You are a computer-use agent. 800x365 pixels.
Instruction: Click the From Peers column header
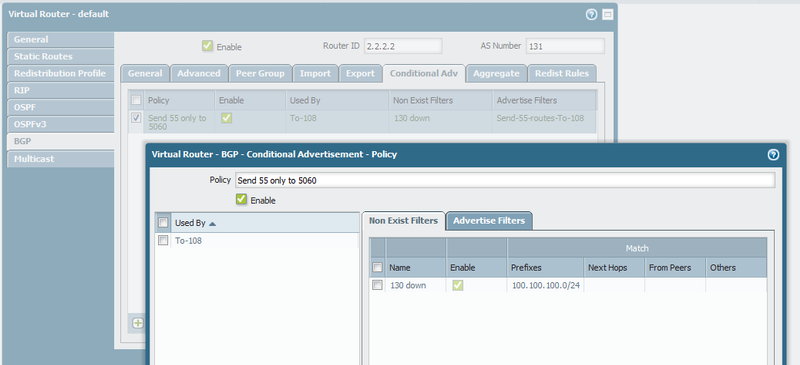(x=675, y=267)
